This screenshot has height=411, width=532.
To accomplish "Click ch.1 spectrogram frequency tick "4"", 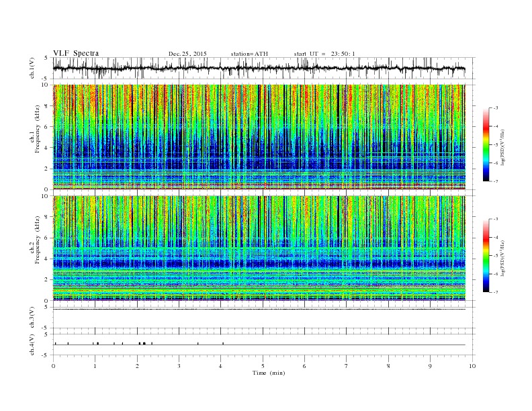I will coord(46,148).
